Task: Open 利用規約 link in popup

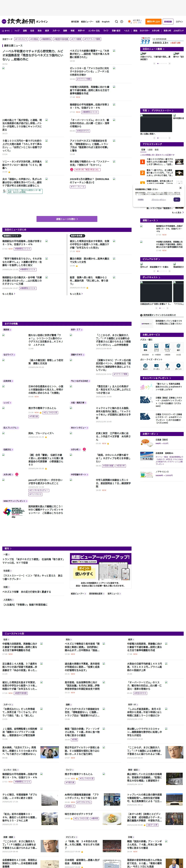Action: pos(141,200)
